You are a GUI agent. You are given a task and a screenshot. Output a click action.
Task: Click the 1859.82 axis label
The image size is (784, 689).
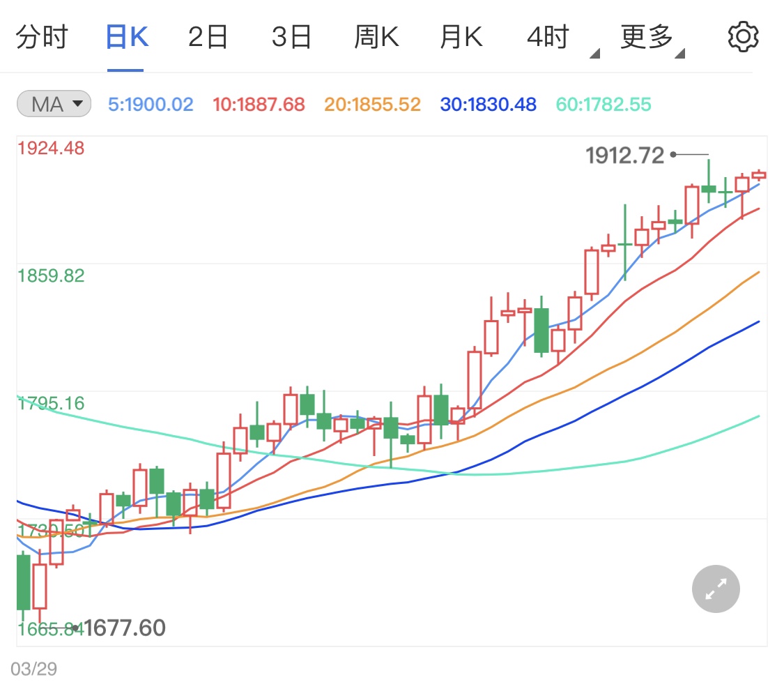coord(51,275)
